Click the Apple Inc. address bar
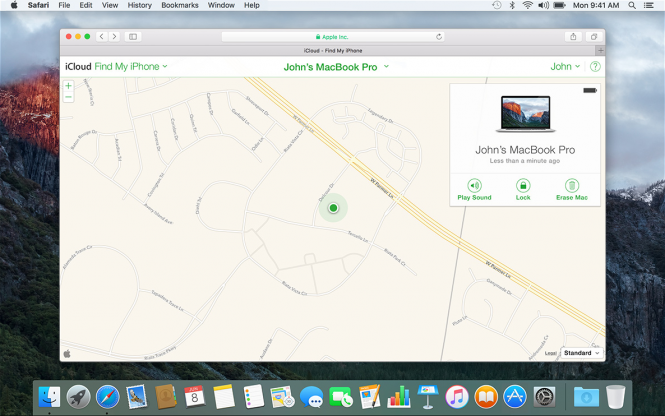 (332, 37)
